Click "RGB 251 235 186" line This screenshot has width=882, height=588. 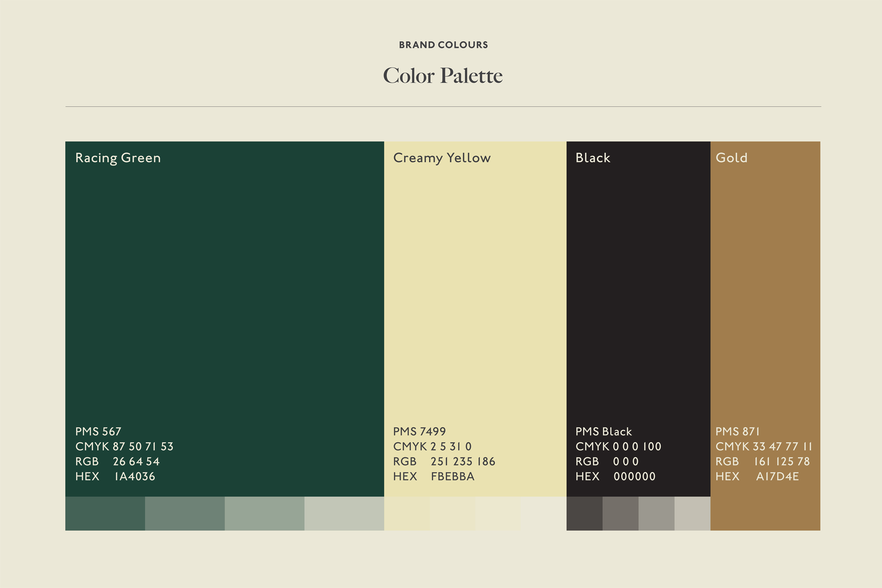(x=444, y=461)
